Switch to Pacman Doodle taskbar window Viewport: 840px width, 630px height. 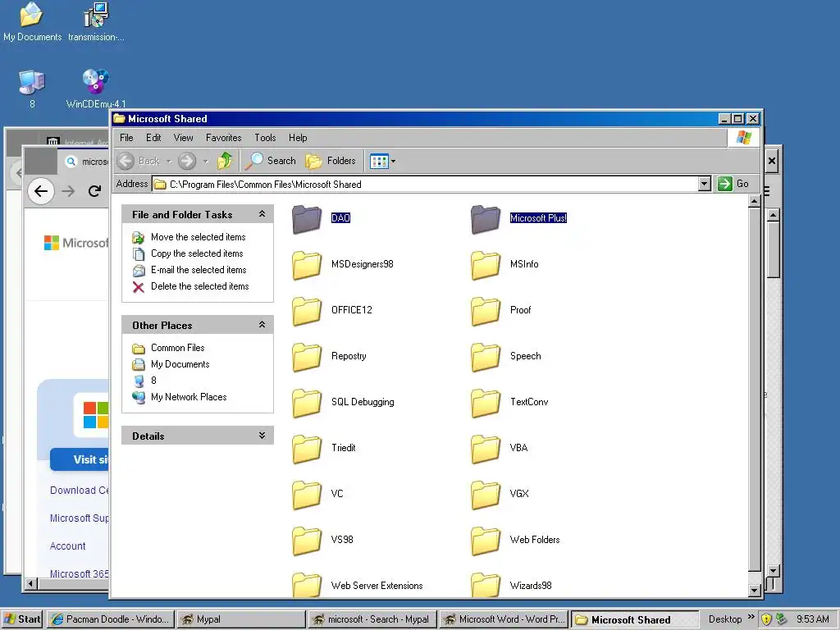(111, 619)
